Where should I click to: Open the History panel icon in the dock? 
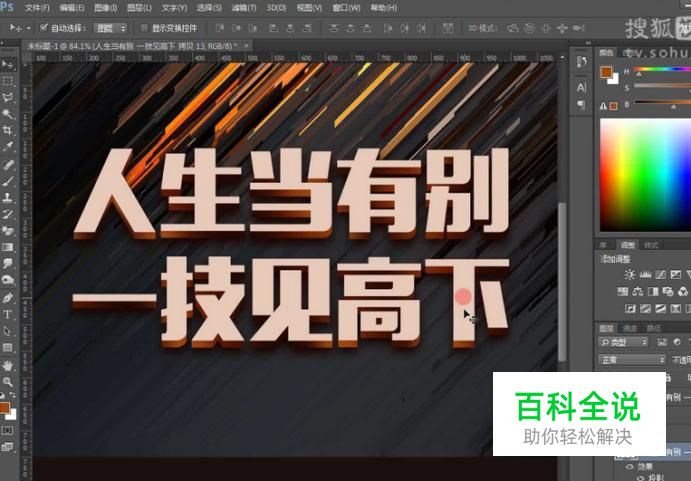pyautogui.click(x=582, y=62)
